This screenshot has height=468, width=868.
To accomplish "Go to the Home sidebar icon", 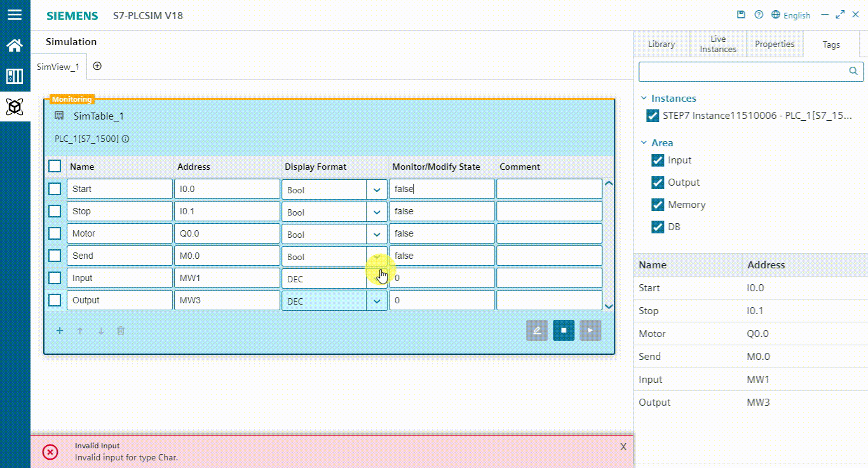I will click(15, 45).
